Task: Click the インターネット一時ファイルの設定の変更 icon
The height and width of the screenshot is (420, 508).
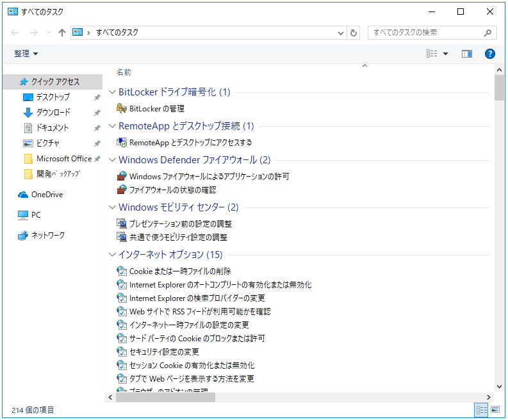Action: click(122, 325)
